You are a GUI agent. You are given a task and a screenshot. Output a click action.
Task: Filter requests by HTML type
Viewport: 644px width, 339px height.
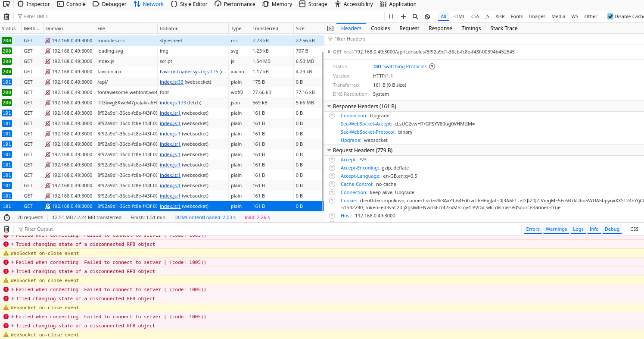coord(458,16)
